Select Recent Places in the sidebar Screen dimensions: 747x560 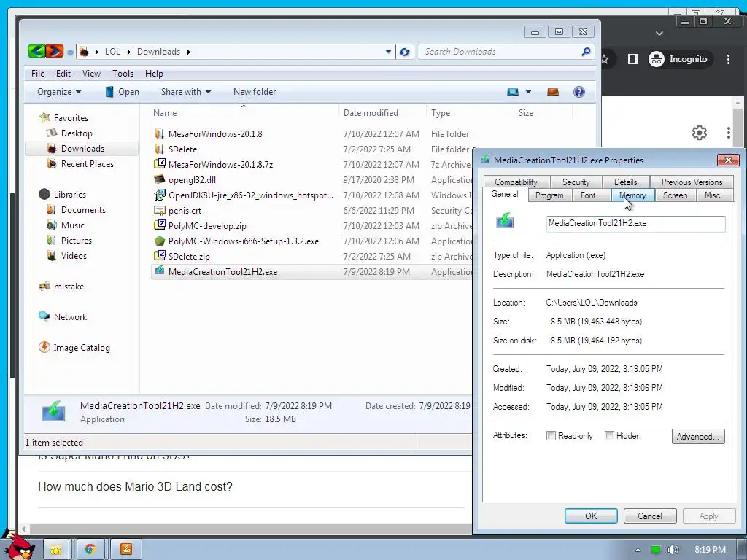(x=88, y=164)
